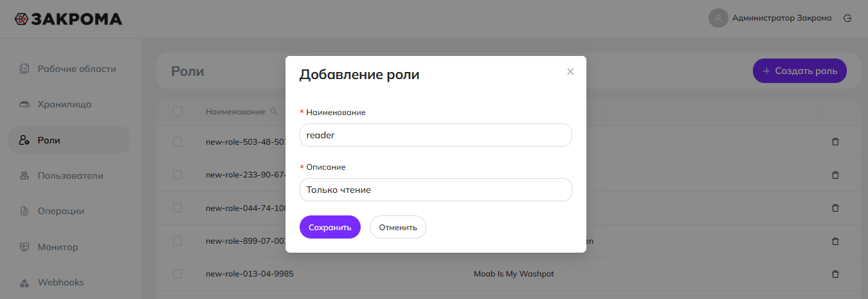
Task: Click the ZAKROMA logo icon
Action: click(21, 19)
